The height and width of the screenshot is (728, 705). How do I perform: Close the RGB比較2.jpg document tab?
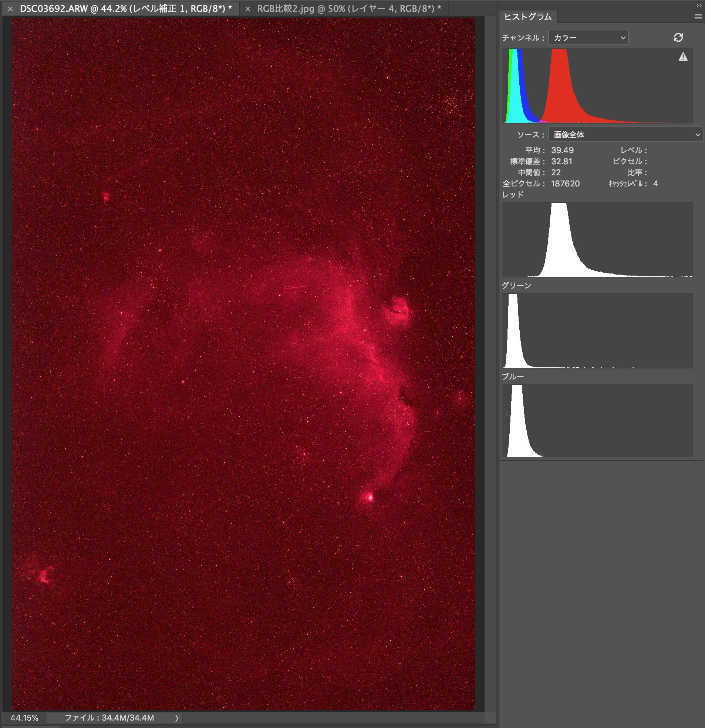(x=248, y=9)
